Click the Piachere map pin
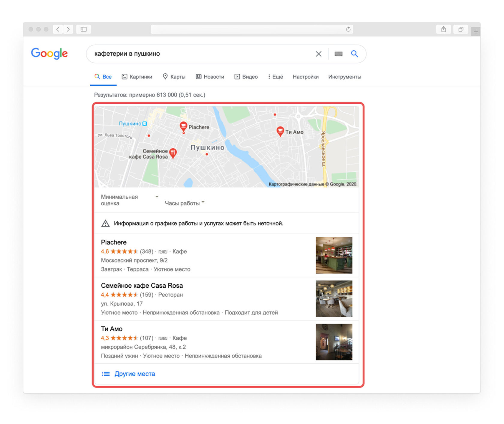This screenshot has width=504, height=424. (x=183, y=126)
